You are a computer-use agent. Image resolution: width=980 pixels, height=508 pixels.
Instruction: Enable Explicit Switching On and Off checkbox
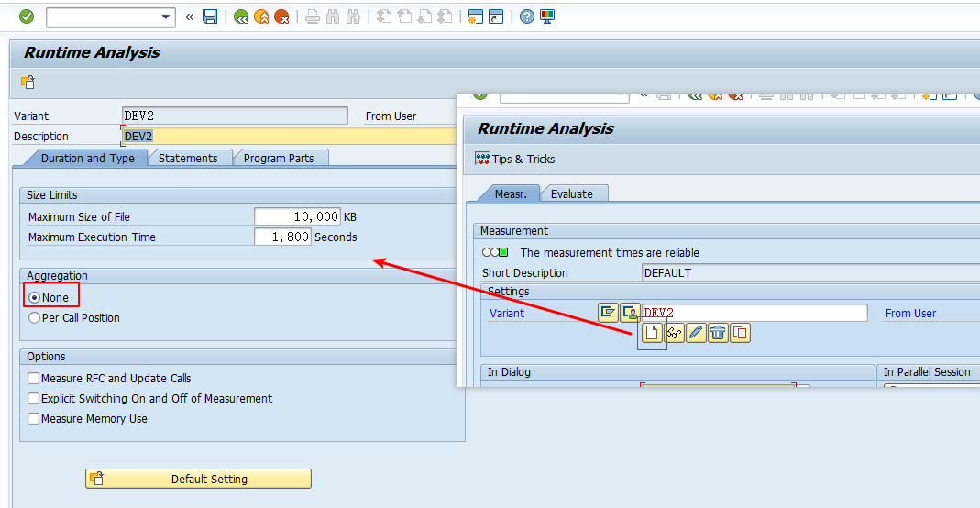34,398
